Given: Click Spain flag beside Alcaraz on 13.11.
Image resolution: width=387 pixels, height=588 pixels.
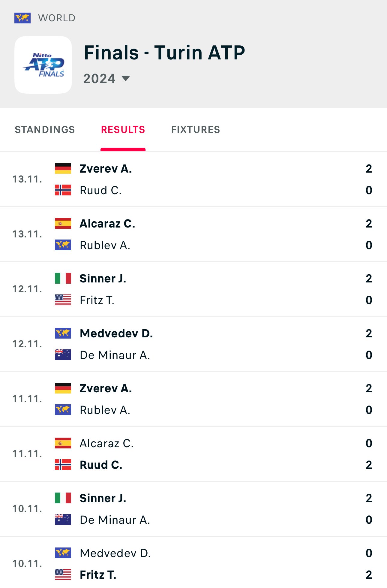Looking at the screenshot, I should coord(63,223).
